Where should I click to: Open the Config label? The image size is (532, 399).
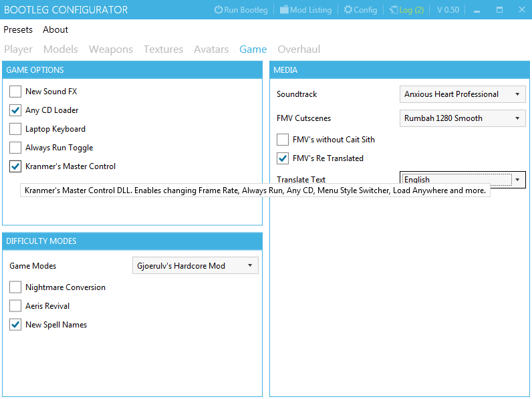[366, 10]
